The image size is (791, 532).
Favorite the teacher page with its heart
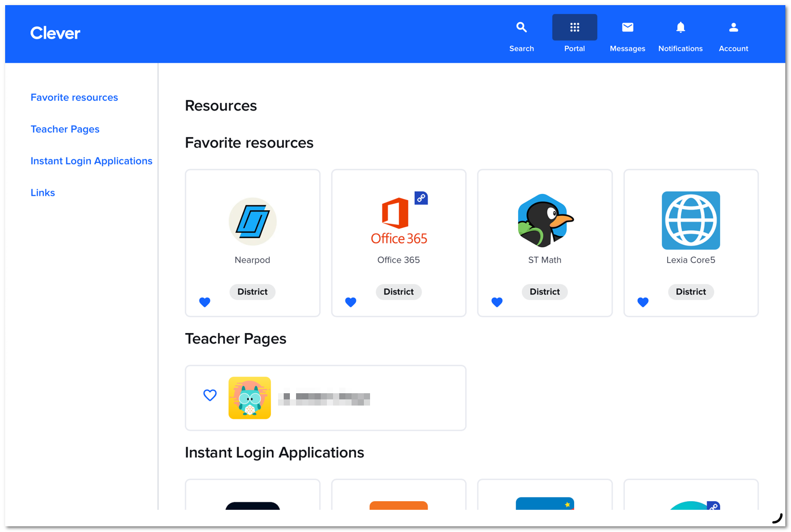pyautogui.click(x=210, y=395)
